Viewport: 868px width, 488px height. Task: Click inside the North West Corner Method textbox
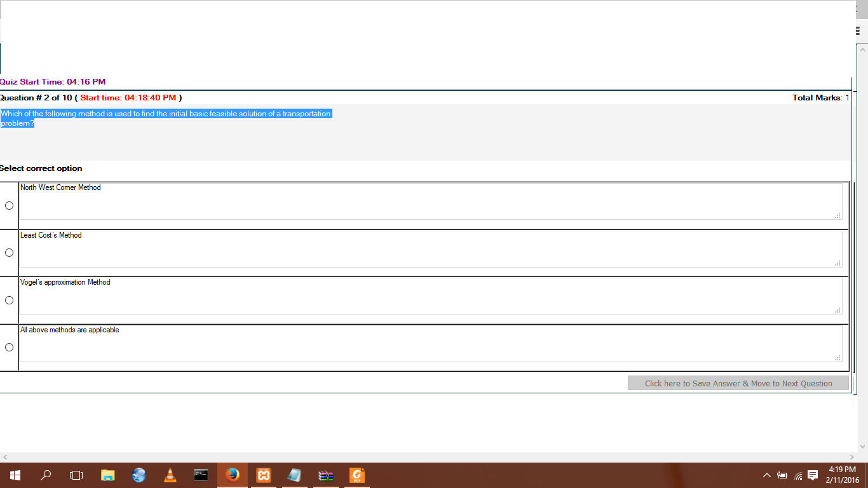(430, 201)
